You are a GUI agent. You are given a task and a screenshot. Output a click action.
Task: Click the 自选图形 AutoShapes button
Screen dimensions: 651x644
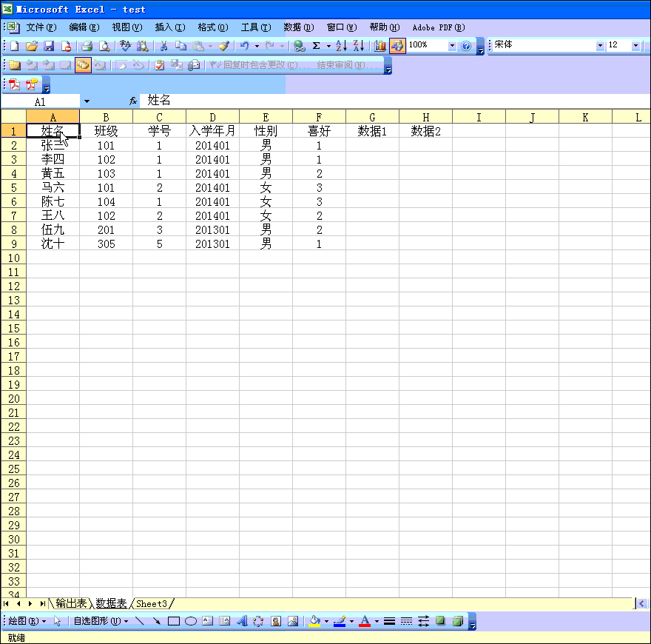(100, 621)
